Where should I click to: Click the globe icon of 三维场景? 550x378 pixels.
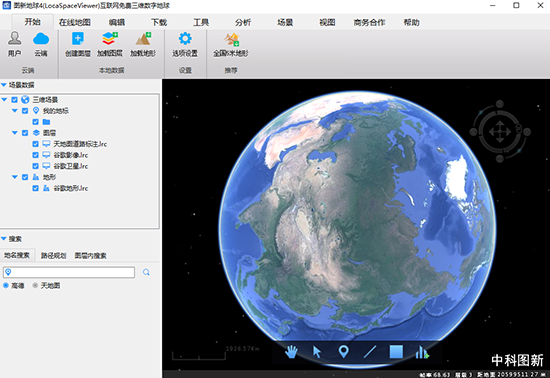25,100
